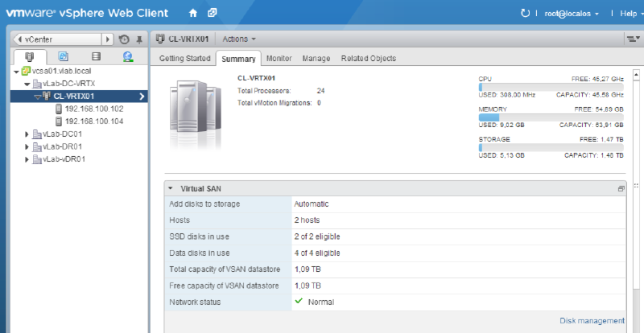Switch to the Getting Started tab
The width and height of the screenshot is (644, 333).
(185, 58)
